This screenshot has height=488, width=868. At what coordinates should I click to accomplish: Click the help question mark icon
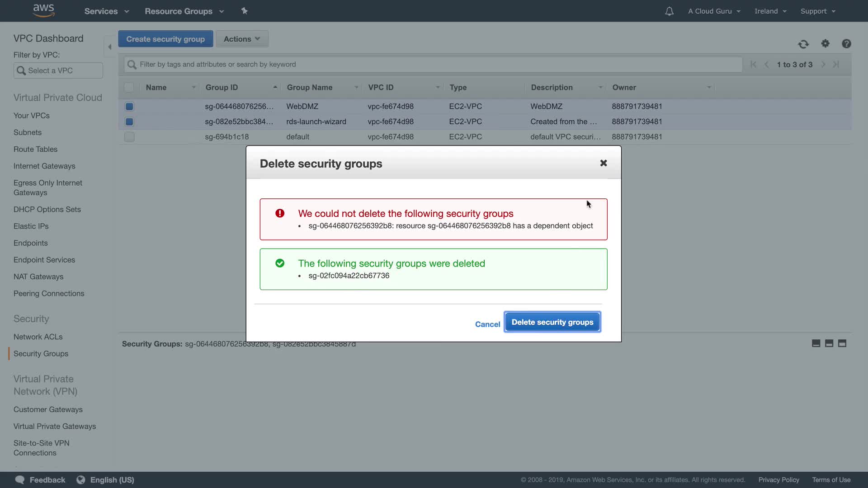[846, 43]
